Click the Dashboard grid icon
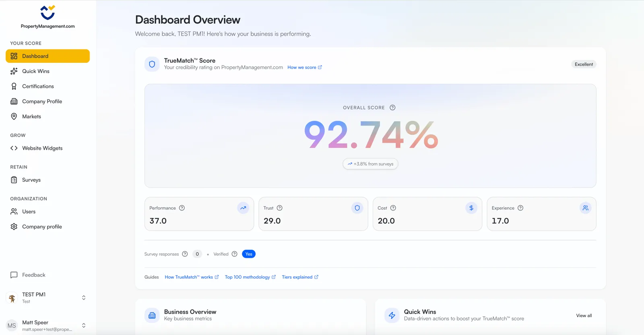This screenshot has height=335, width=644. tap(14, 56)
